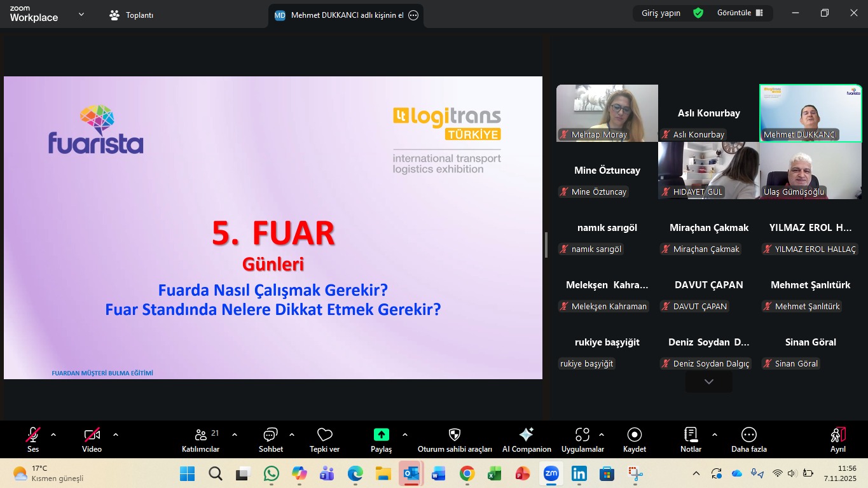This screenshot has height=488, width=868.
Task: Select Mehmet DUKKANCI's video thumbnail
Action: pos(810,113)
